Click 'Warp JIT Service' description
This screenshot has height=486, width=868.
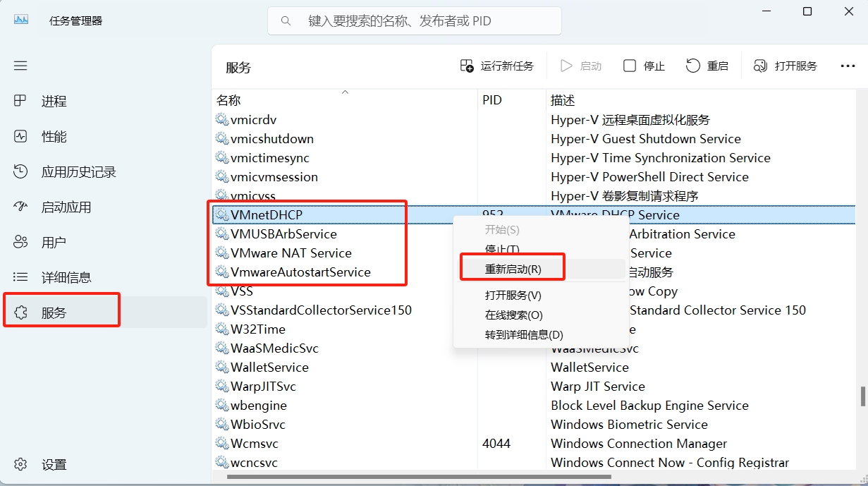598,387
